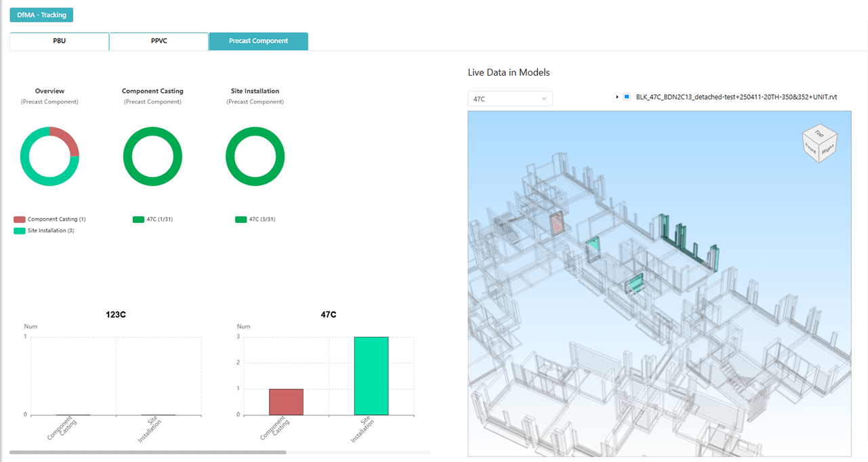Click the Front face of the view cube
The width and height of the screenshot is (868, 462).
[811, 148]
